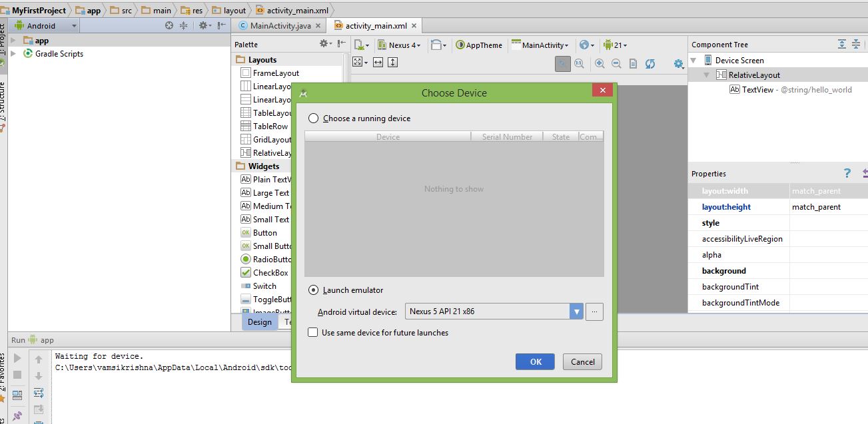The image size is (868, 424).
Task: Pick FrameLayout from Palette
Action: tap(276, 73)
